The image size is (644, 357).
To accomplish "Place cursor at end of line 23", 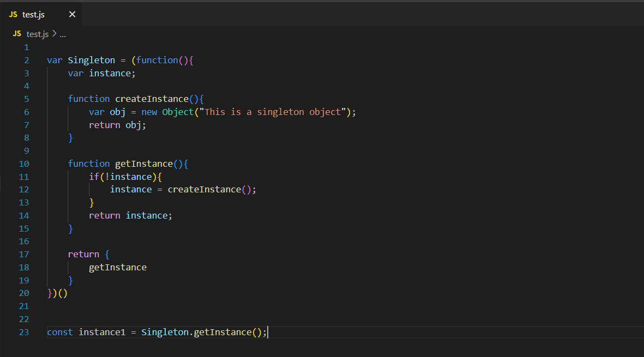I will pos(267,332).
